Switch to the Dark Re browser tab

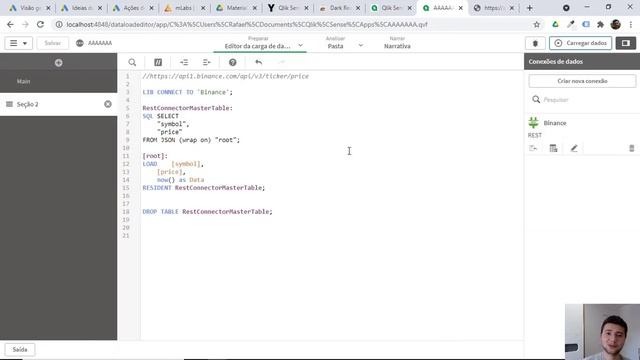tap(340, 8)
